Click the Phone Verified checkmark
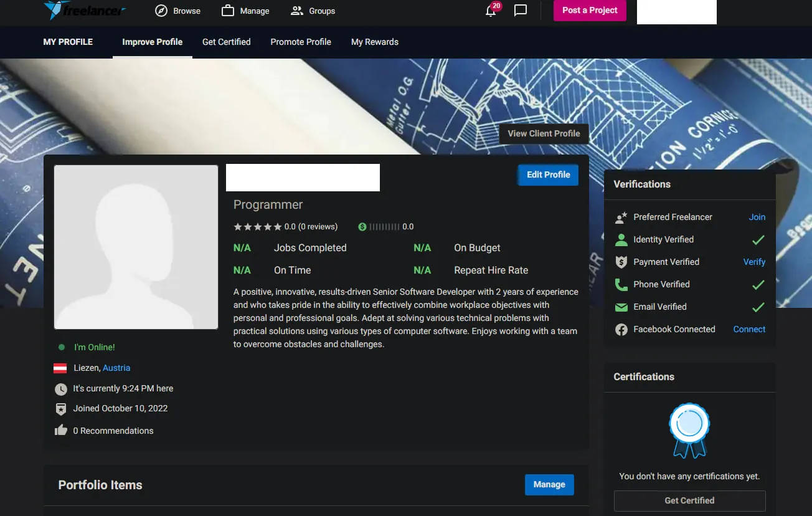Screen dimensions: 812x516 (x=758, y=285)
